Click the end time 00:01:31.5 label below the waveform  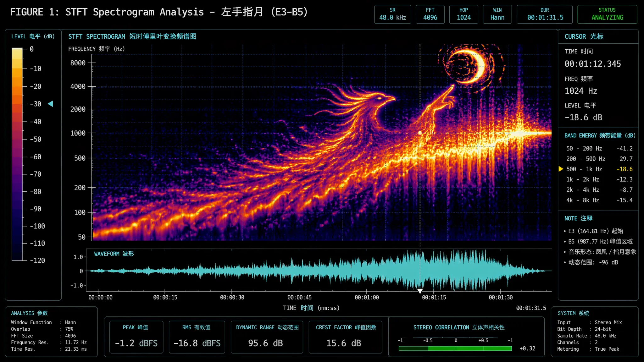(x=531, y=308)
